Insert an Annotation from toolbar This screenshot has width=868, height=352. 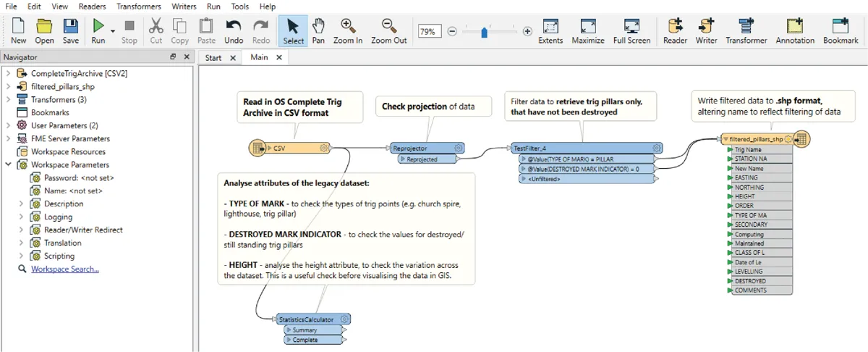[795, 26]
